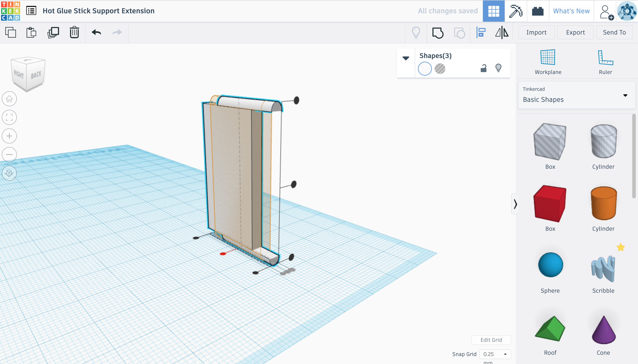
Task: Click the Send To menu option
Action: point(614,32)
